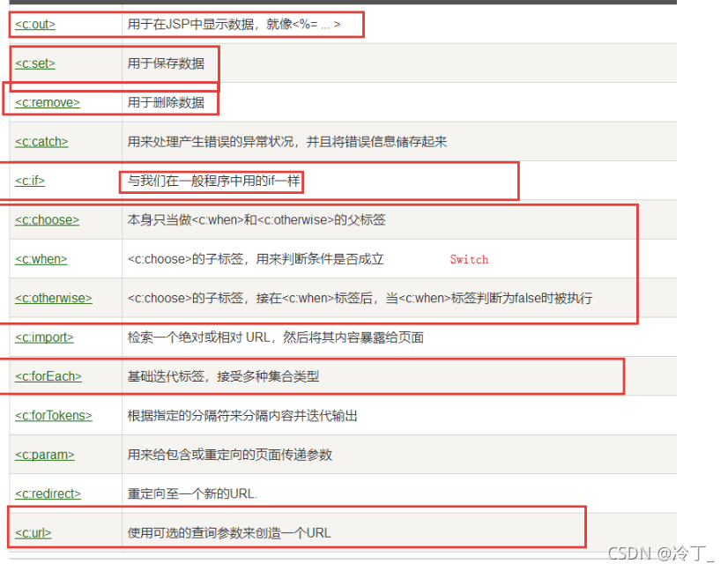Open the <c:import> tag link
This screenshot has height=571, width=728.
[x=44, y=337]
